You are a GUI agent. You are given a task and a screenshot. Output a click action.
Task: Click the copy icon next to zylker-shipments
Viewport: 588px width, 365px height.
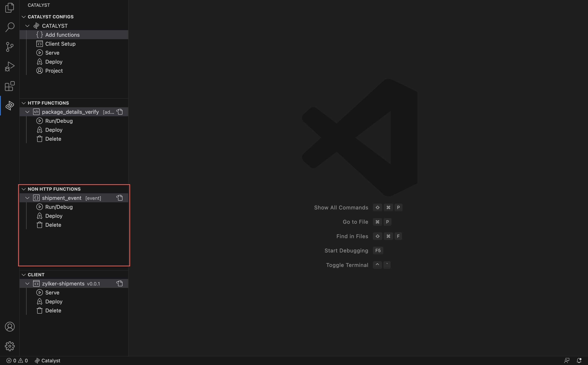(x=119, y=283)
